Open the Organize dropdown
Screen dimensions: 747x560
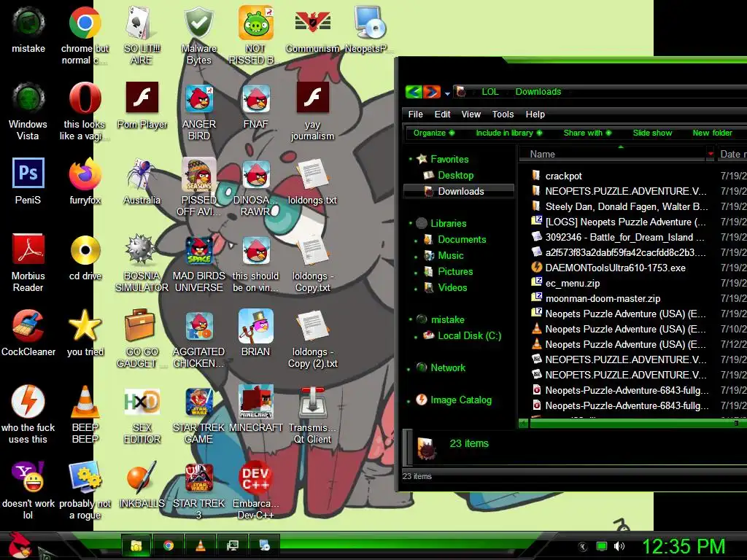[434, 133]
